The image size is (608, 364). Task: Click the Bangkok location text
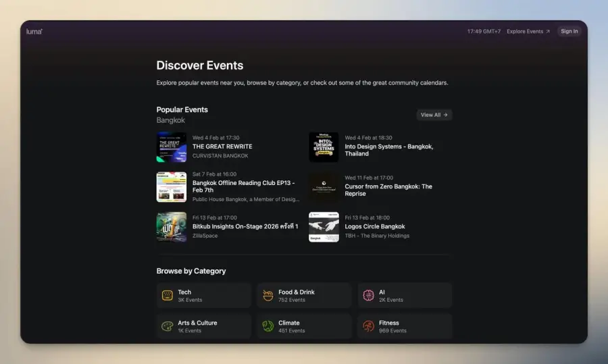(x=171, y=120)
